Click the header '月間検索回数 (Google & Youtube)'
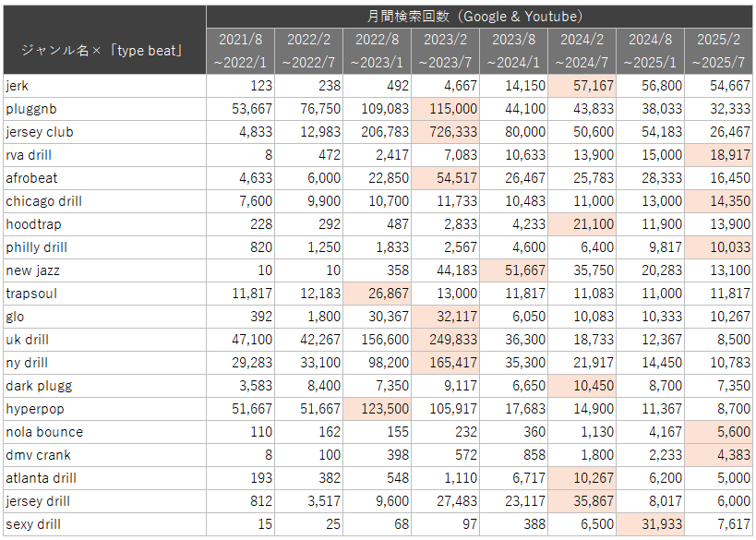 pyautogui.click(x=479, y=17)
